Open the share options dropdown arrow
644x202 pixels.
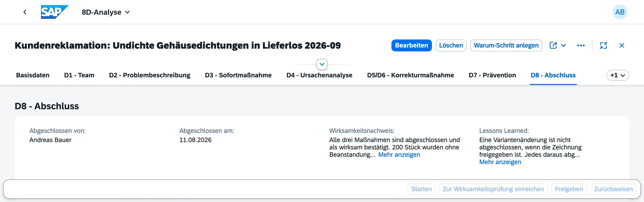(x=563, y=45)
